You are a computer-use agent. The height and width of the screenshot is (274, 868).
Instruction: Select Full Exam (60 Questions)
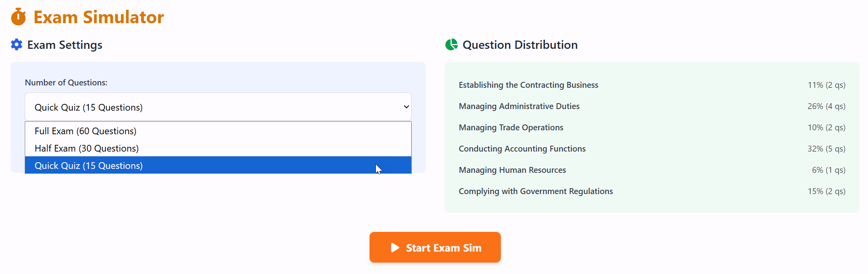coord(85,131)
